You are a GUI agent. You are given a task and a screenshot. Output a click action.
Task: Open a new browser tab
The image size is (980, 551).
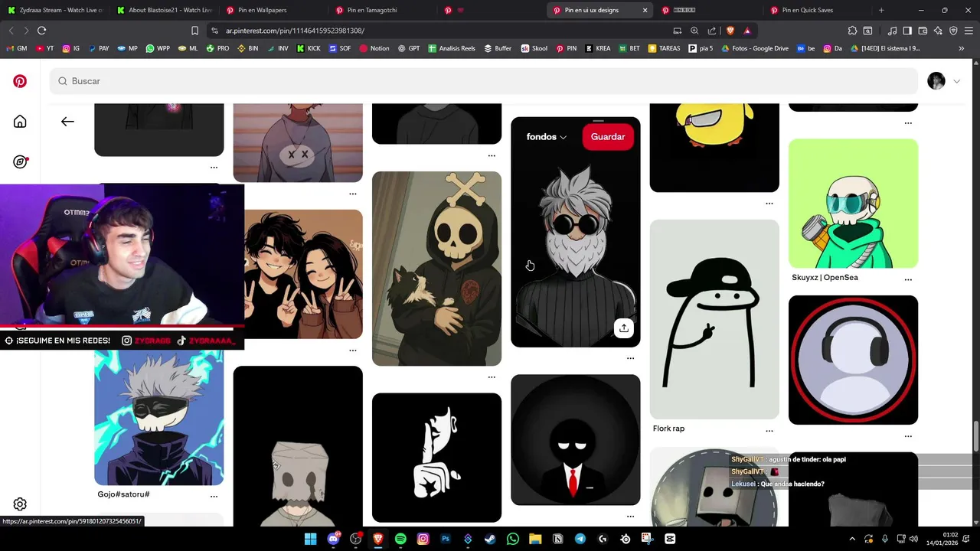(x=881, y=10)
